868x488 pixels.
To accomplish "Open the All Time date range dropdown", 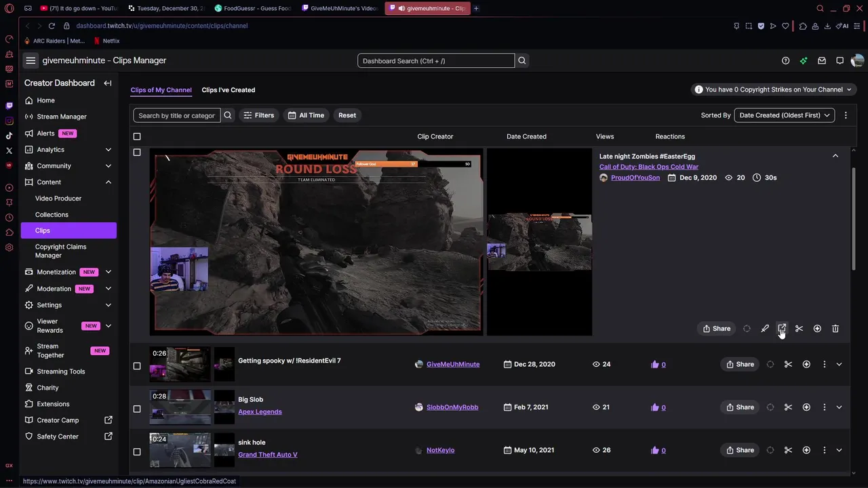I will tap(305, 115).
